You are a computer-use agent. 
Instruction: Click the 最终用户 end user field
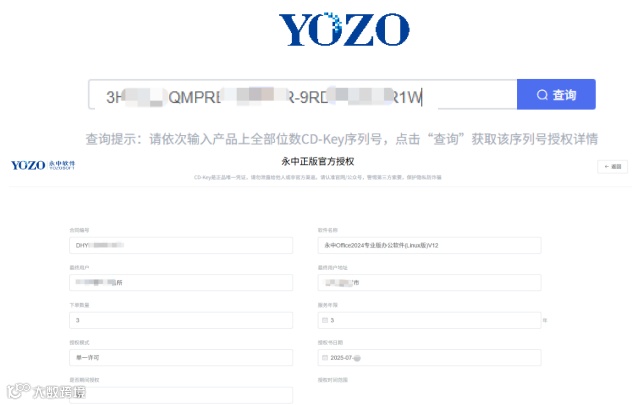point(181,282)
